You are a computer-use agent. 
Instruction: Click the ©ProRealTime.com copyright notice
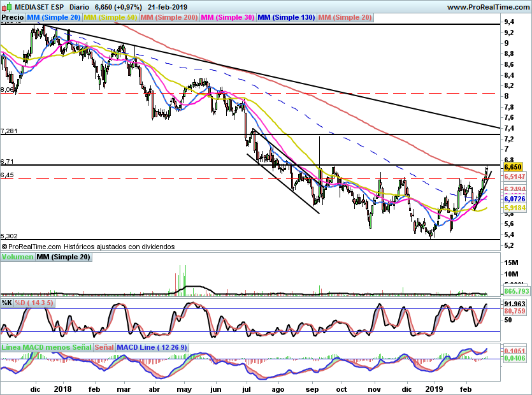pyautogui.click(x=31, y=247)
